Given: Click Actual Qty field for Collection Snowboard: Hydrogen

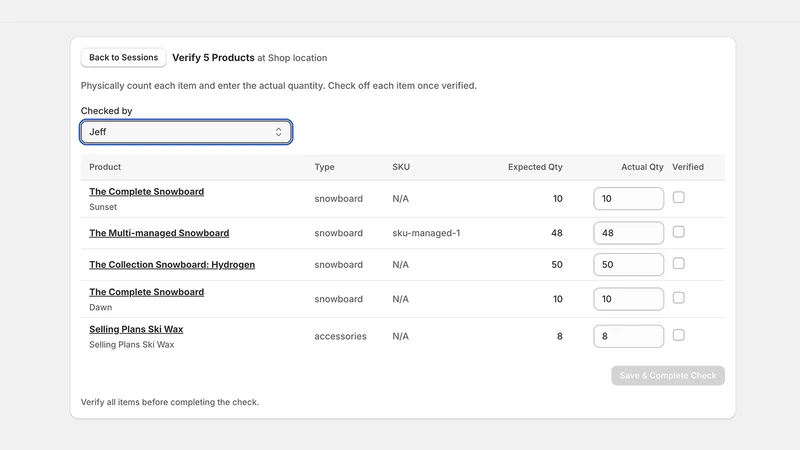Looking at the screenshot, I should (629, 265).
